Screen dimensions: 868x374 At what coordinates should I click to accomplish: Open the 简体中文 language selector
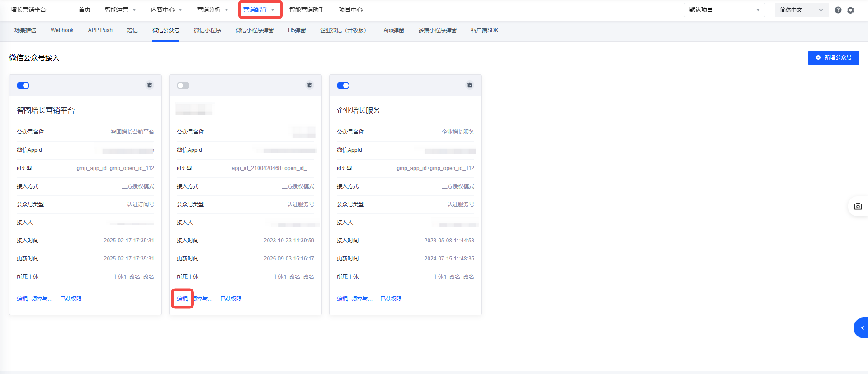(x=801, y=10)
